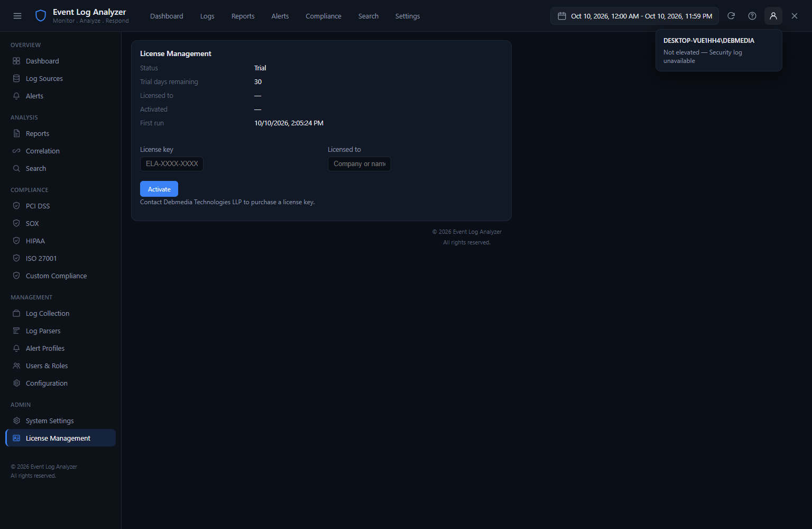Click the shield logo of Event Log Analyzer

pyautogui.click(x=41, y=16)
